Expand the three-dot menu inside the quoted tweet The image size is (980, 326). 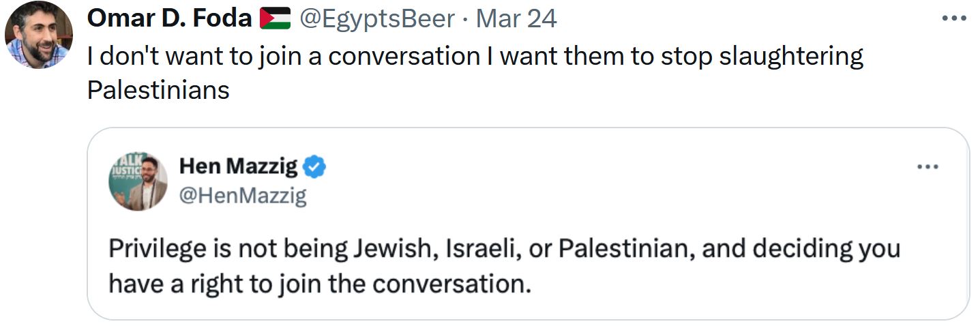[929, 166]
